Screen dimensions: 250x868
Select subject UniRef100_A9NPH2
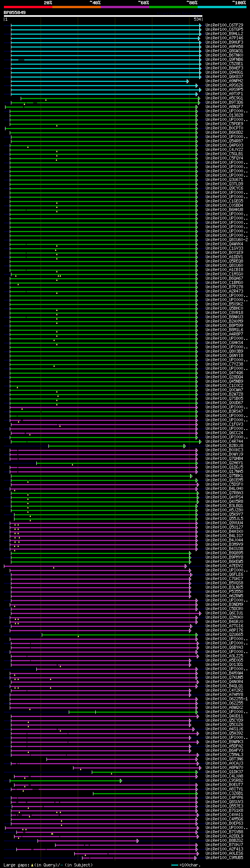pyautogui.click(x=224, y=81)
